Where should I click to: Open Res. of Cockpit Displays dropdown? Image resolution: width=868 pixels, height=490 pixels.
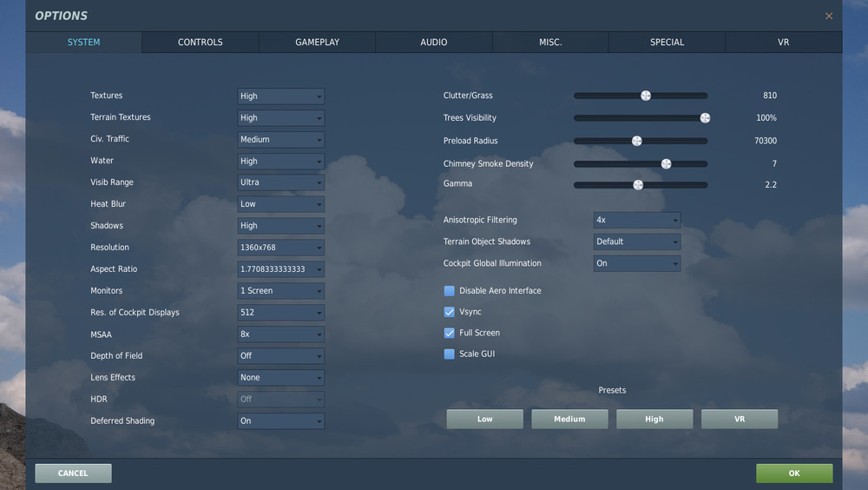(x=280, y=312)
